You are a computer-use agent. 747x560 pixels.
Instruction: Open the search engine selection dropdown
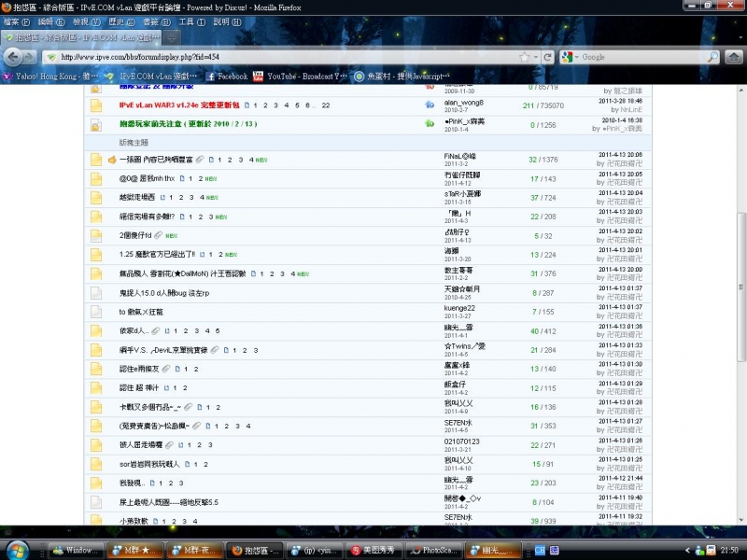pyautogui.click(x=577, y=58)
